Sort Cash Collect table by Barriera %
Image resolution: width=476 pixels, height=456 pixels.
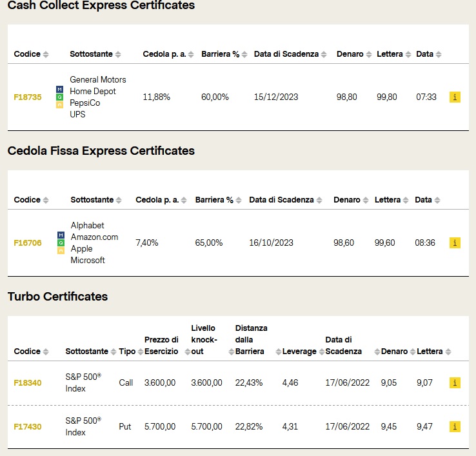[244, 54]
